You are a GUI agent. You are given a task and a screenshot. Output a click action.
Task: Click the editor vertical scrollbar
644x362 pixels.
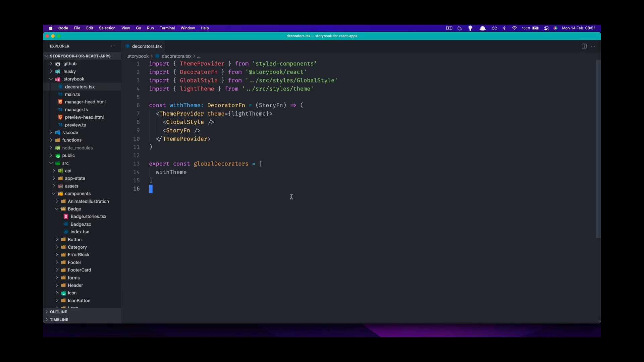[598, 149]
